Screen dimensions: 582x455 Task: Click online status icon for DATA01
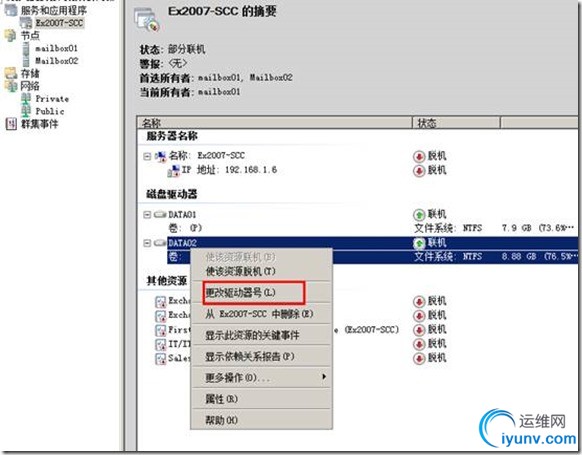pos(419,215)
